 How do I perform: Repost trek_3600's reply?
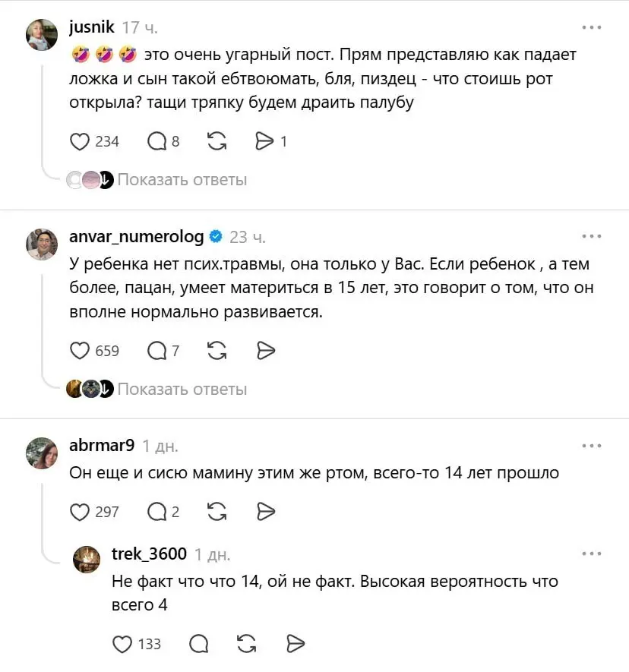coord(247,644)
